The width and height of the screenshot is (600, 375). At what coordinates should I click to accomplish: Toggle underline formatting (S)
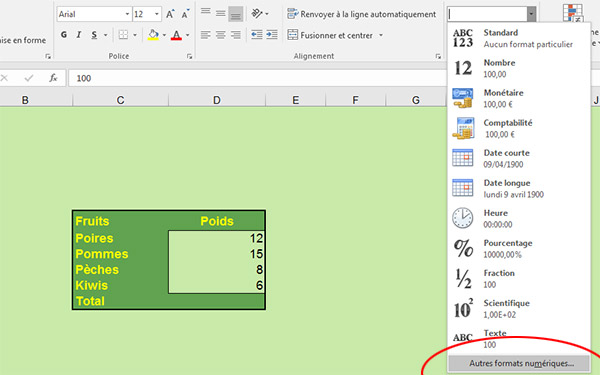[x=94, y=35]
